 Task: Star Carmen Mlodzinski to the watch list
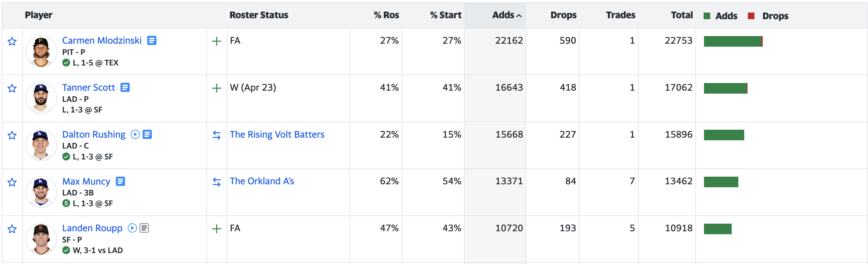12,41
